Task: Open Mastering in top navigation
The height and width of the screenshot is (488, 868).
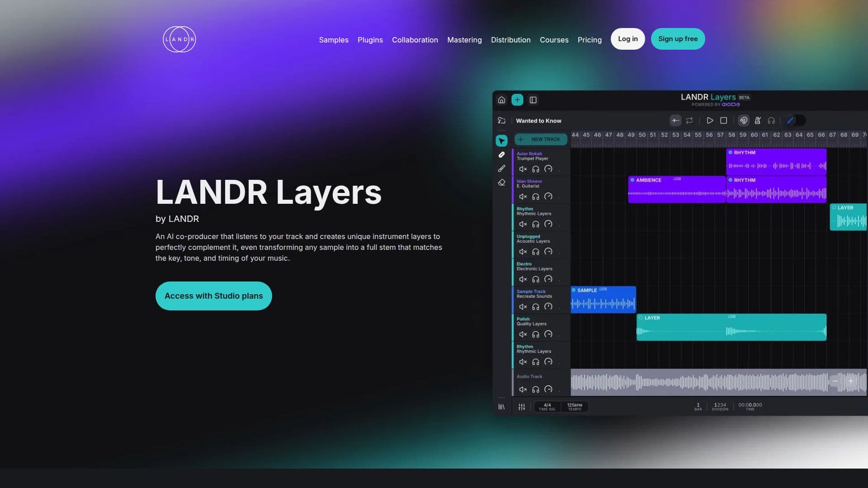Action: [x=464, y=40]
